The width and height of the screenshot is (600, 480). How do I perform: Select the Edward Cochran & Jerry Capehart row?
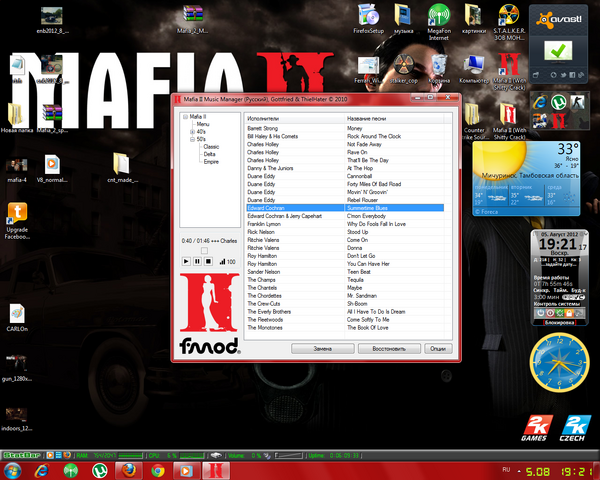point(345,216)
